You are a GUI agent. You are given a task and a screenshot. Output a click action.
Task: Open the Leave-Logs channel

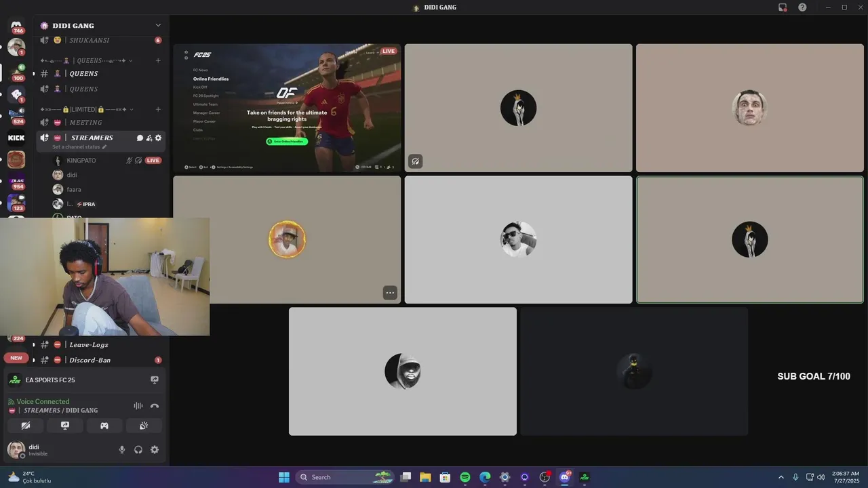100,344
